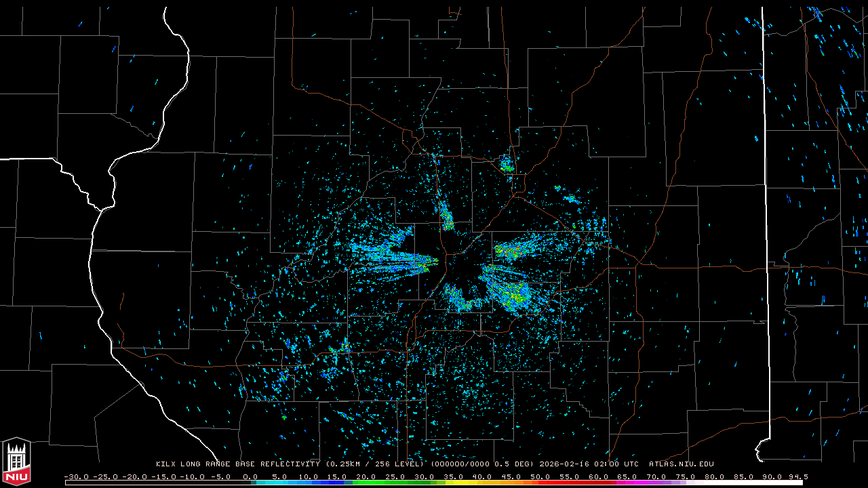
Task: Click the 2026-02-16 02:00 UTC timestamp
Action: [589, 464]
